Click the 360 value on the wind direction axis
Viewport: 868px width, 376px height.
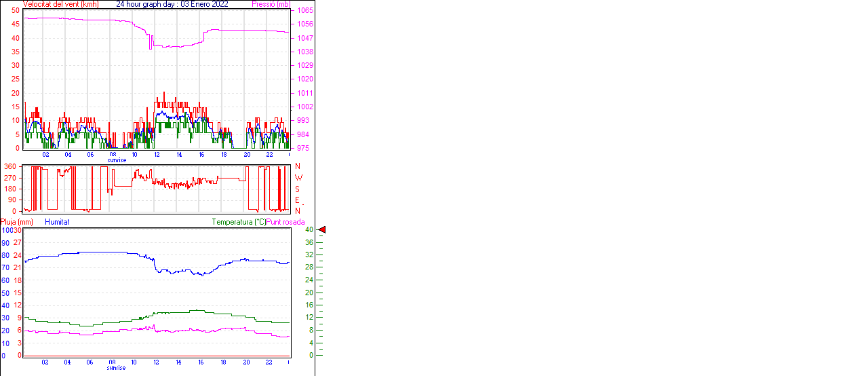pos(11,166)
